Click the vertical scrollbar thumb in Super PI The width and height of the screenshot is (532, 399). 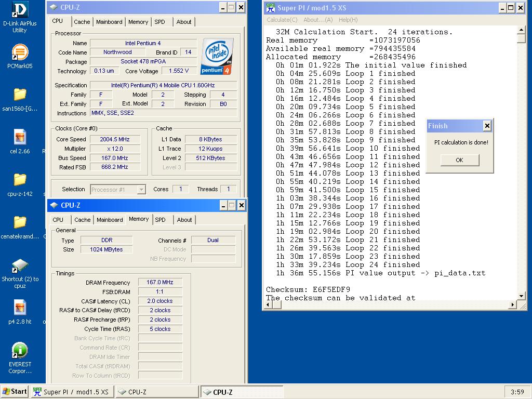pyautogui.click(x=522, y=38)
